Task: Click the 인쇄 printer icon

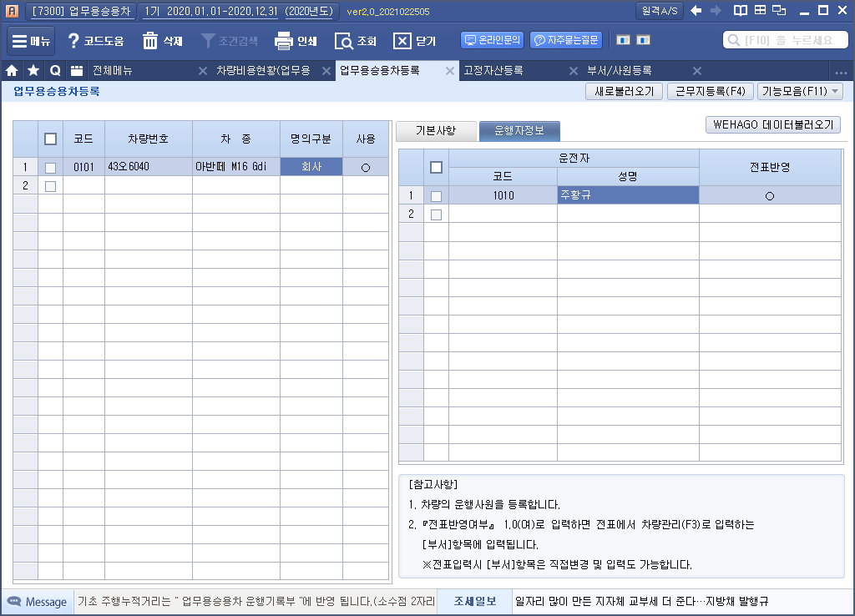Action: click(296, 41)
